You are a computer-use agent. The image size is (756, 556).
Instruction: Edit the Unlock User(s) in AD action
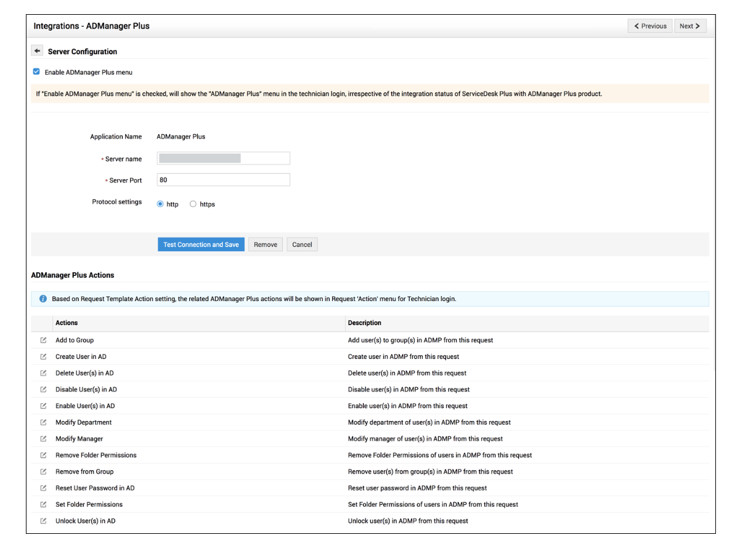click(x=43, y=521)
